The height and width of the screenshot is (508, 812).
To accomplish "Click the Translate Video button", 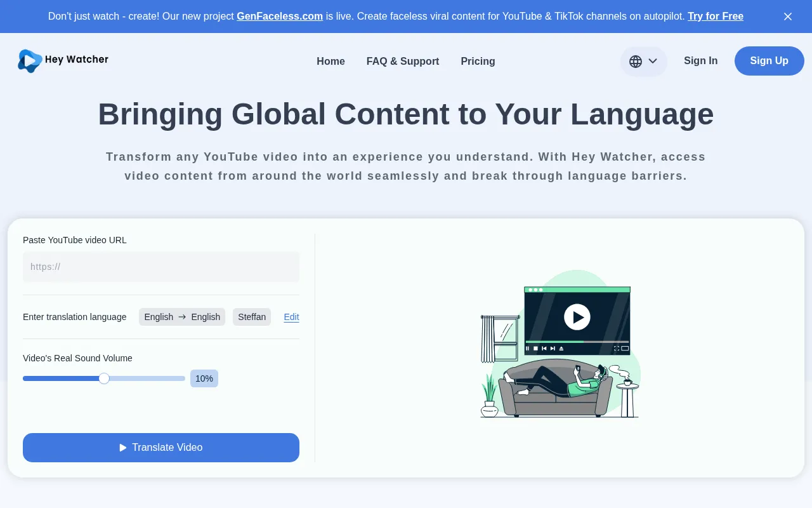I will click(161, 448).
